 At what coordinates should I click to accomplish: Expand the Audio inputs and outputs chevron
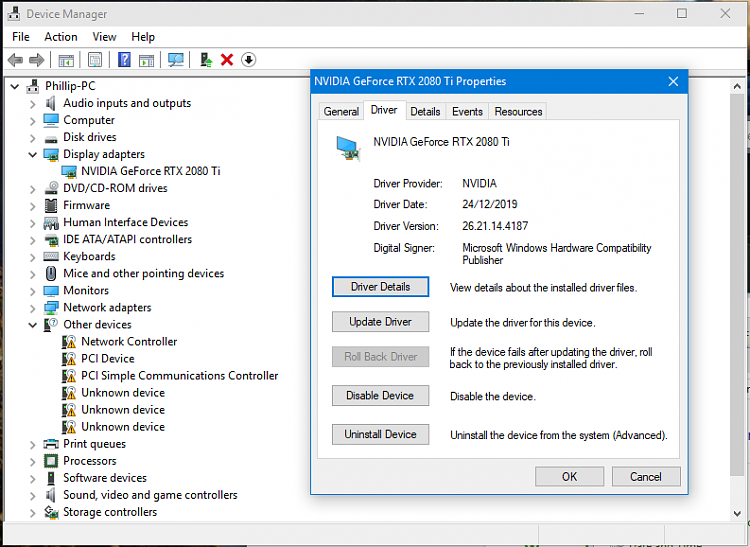pyautogui.click(x=33, y=104)
